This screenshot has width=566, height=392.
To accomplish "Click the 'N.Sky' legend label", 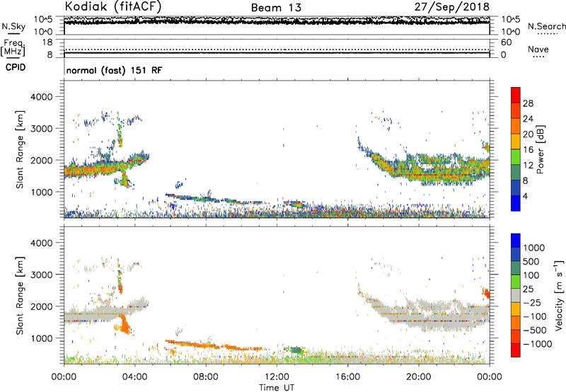I will pos(13,26).
